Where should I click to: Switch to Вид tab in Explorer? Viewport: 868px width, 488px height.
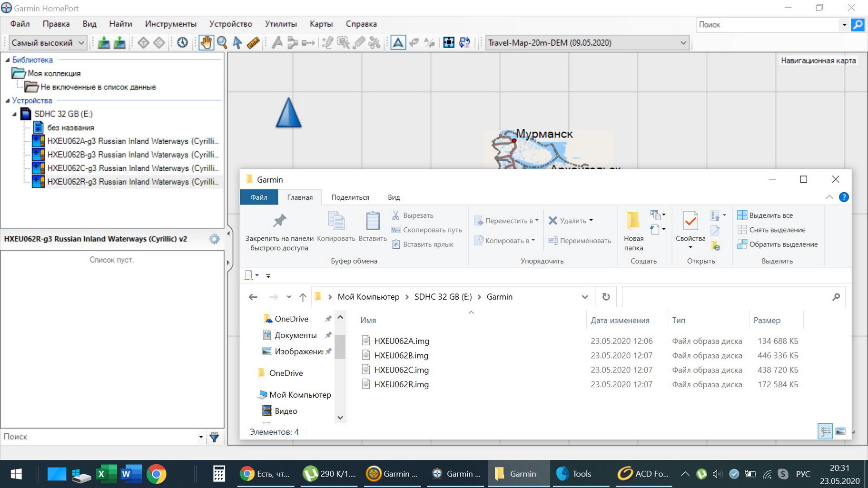coord(394,197)
